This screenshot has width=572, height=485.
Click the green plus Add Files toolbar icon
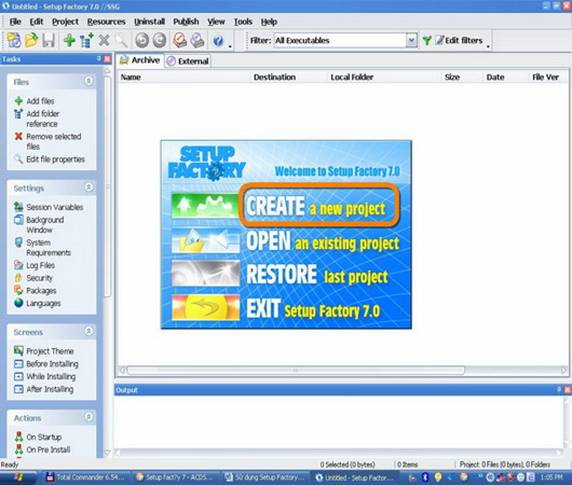tap(69, 40)
